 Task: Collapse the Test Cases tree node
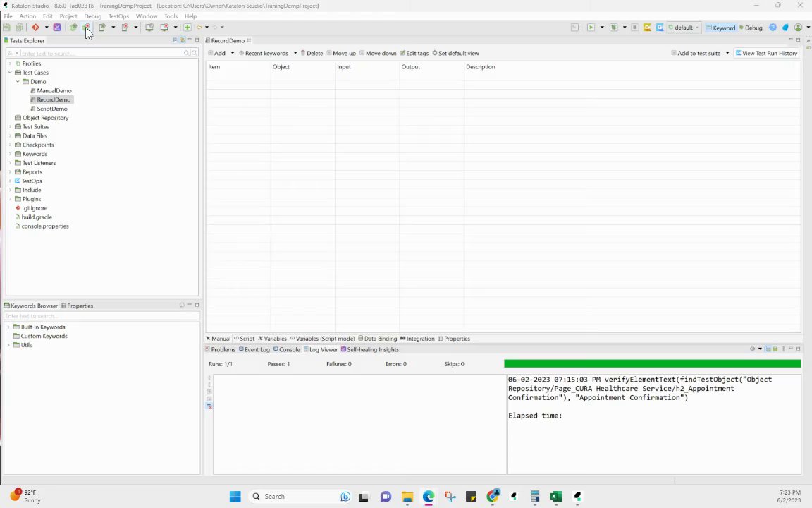click(x=10, y=73)
